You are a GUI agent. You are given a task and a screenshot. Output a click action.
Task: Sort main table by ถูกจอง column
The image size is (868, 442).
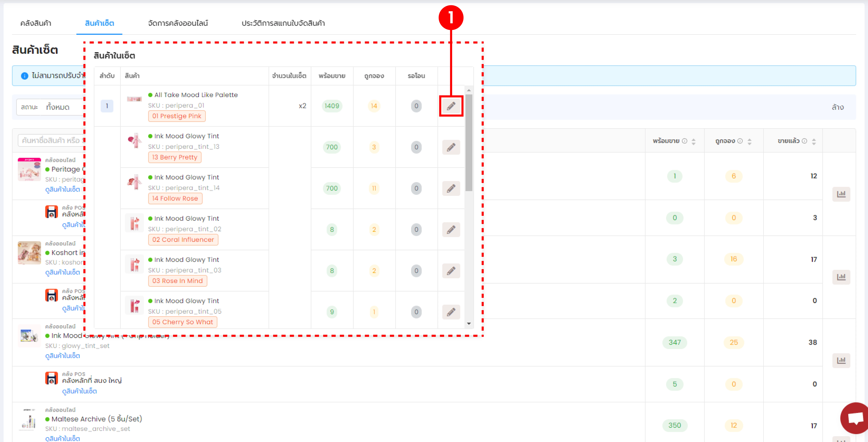(749, 142)
